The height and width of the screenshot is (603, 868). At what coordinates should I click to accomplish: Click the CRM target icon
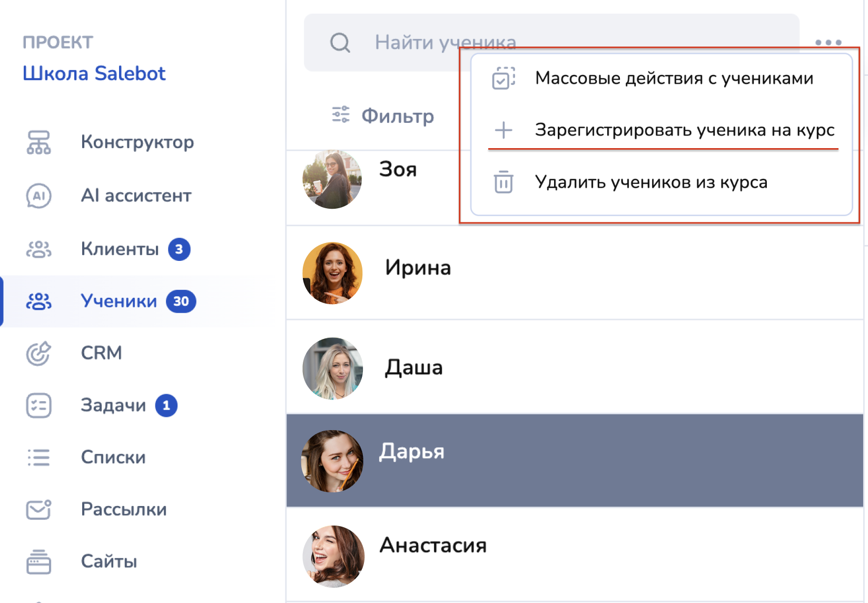pos(38,353)
